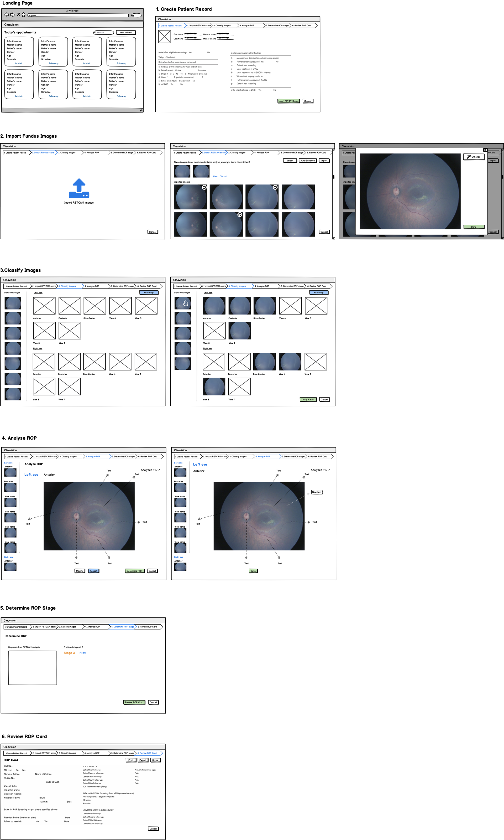The height and width of the screenshot is (840, 504).
Task: Toggle checkmark on third imported image, top row
Action: tap(275, 187)
